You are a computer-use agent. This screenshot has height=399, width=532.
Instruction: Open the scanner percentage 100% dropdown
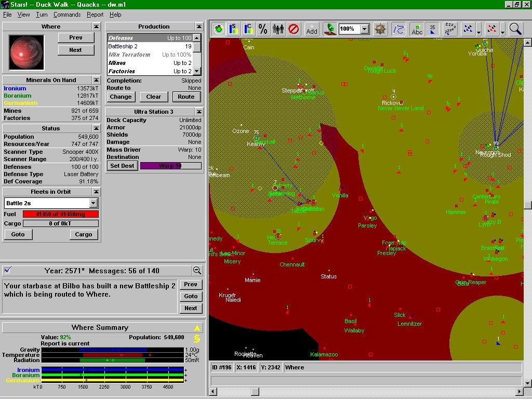click(365, 29)
